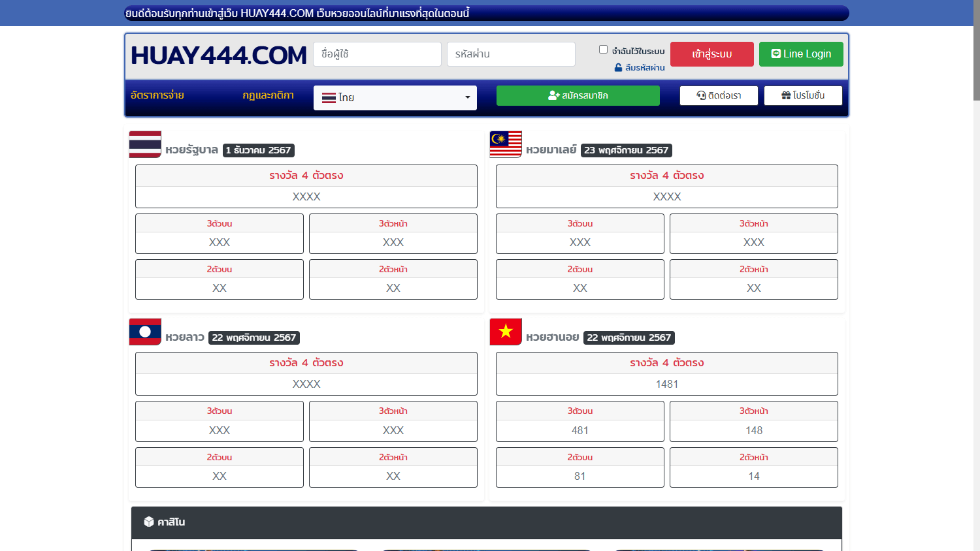980x551 pixels.
Task: Tick the จำฉันไว้ในระบบ remember-me checkbox
Action: click(603, 50)
